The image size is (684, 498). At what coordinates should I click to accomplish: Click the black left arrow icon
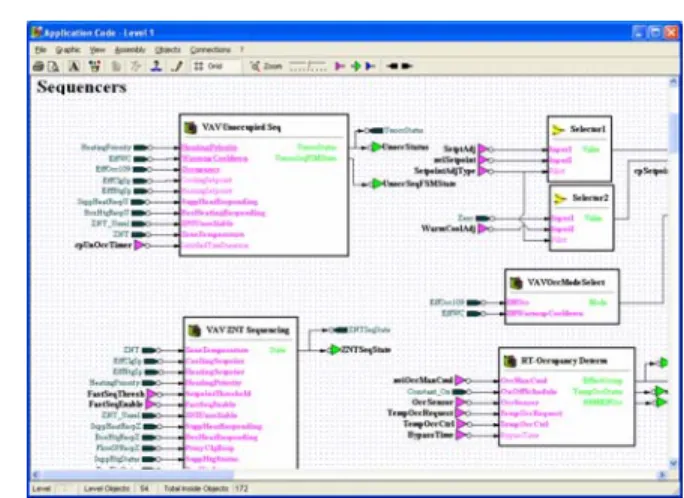coord(392,66)
